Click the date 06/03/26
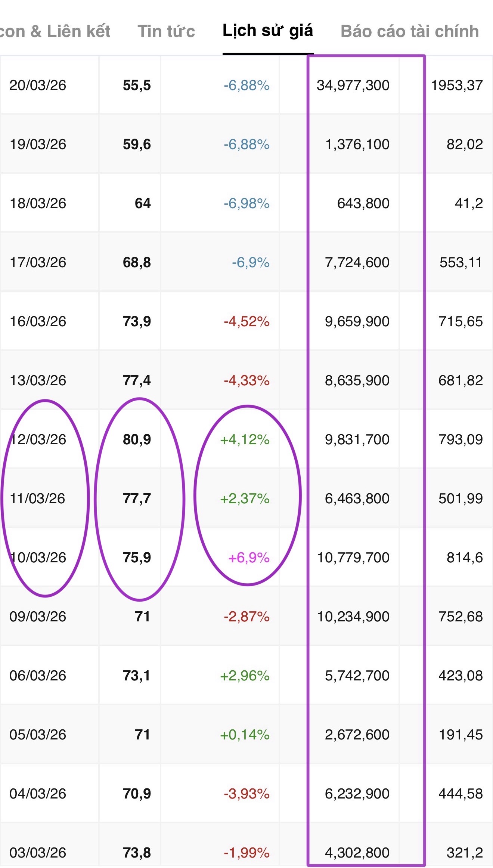 click(x=38, y=676)
